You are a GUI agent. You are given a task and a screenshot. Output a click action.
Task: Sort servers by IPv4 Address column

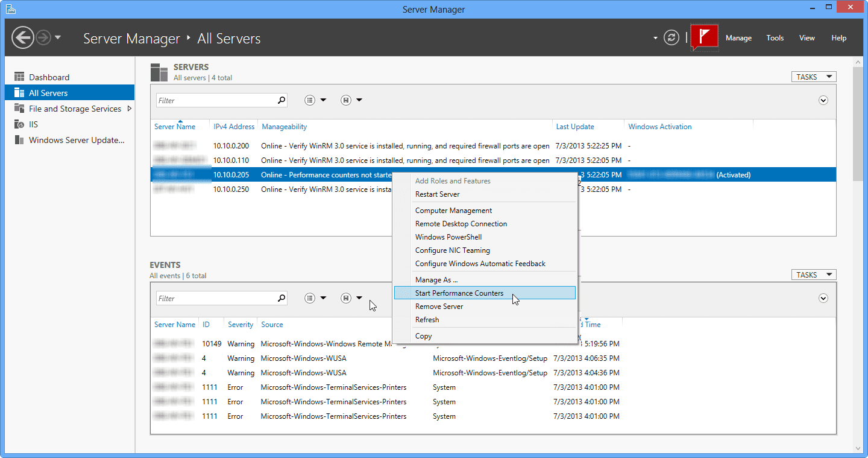click(234, 127)
